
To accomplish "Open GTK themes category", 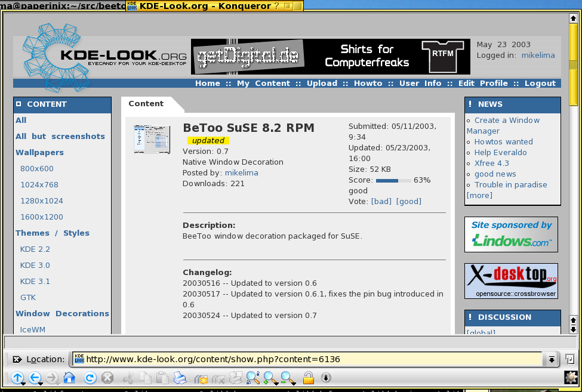I will (28, 297).
